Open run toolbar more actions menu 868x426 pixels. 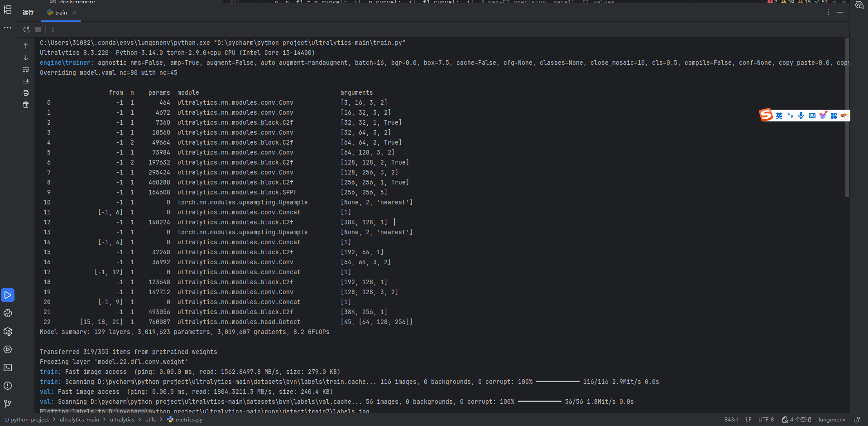pyautogui.click(x=53, y=29)
